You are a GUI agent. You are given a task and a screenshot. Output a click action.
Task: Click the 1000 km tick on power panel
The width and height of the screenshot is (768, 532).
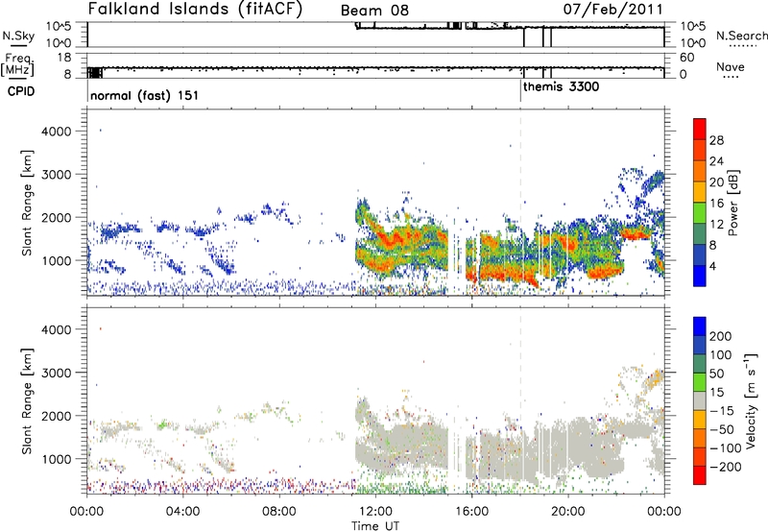(x=56, y=260)
